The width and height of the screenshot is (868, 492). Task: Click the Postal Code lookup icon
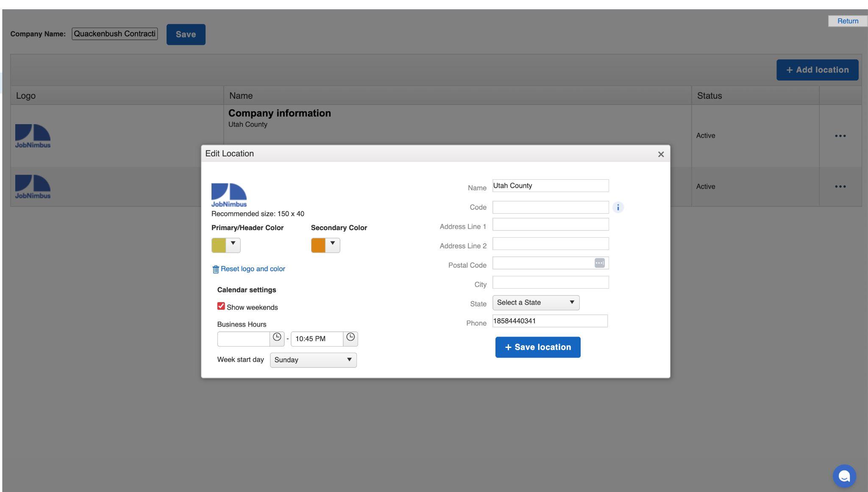599,263
